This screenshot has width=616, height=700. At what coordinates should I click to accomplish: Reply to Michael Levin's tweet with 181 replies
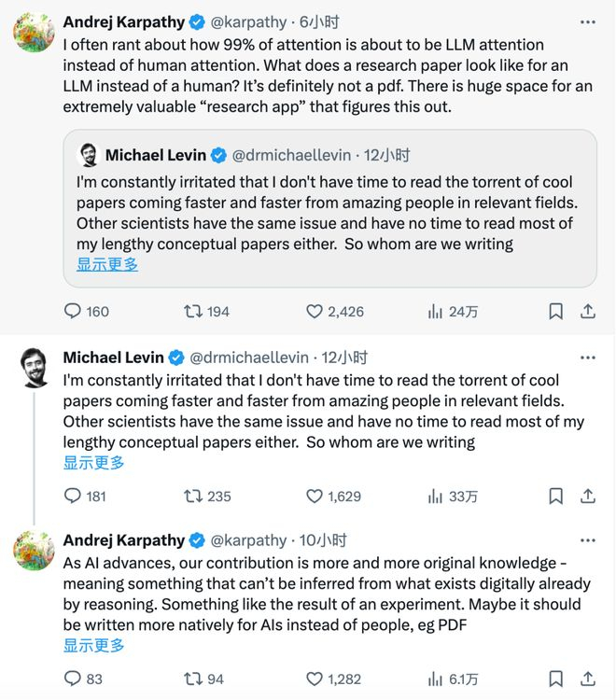pos(73,496)
